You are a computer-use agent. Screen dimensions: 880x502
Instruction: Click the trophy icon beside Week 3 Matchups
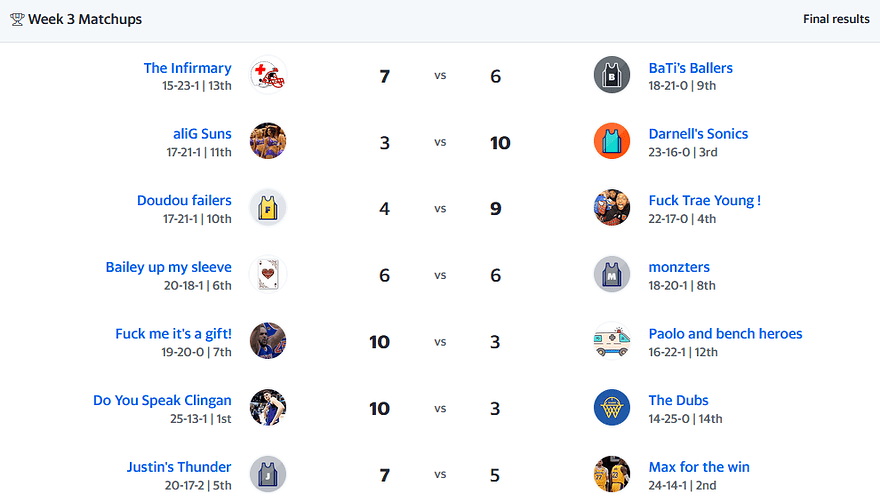17,19
